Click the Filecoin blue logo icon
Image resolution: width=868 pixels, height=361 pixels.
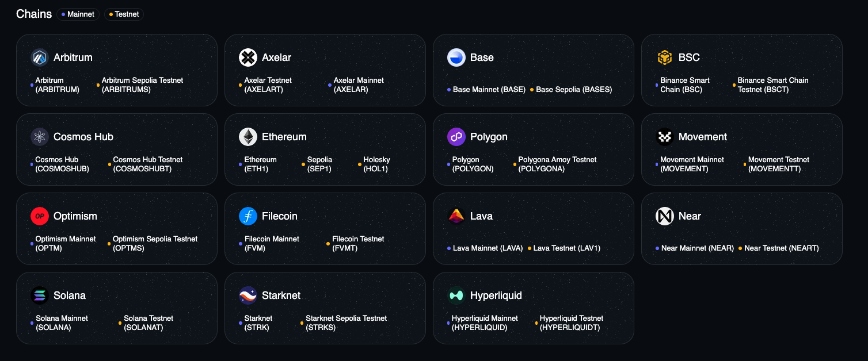(x=248, y=216)
